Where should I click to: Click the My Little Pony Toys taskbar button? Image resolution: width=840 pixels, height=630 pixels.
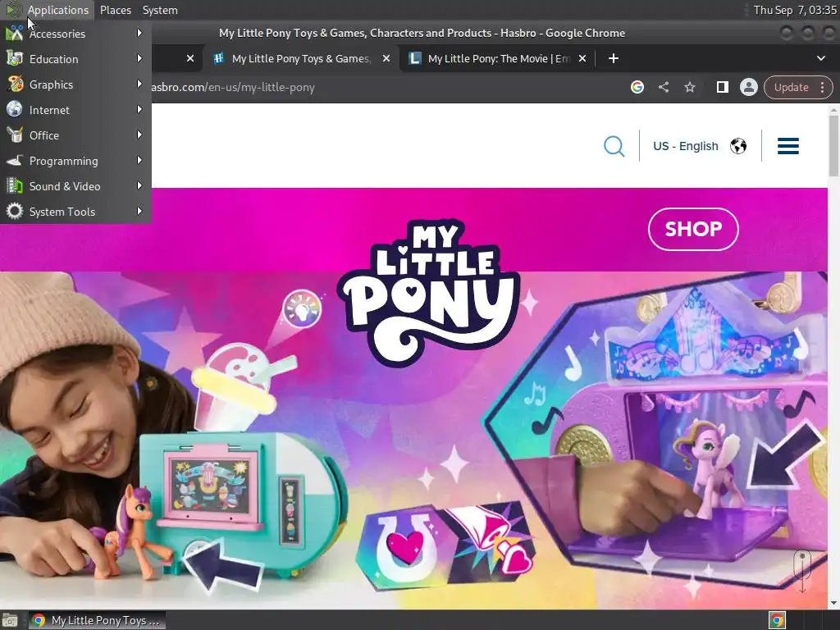(97, 620)
